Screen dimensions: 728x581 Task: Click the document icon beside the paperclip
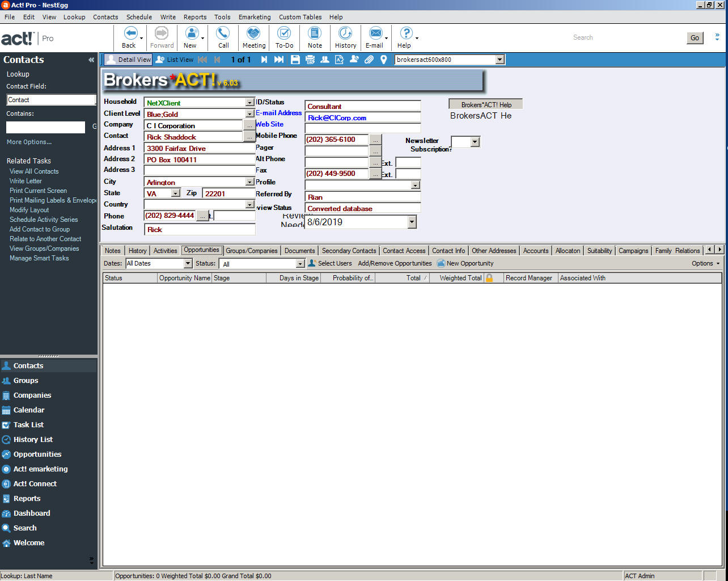pyautogui.click(x=339, y=60)
